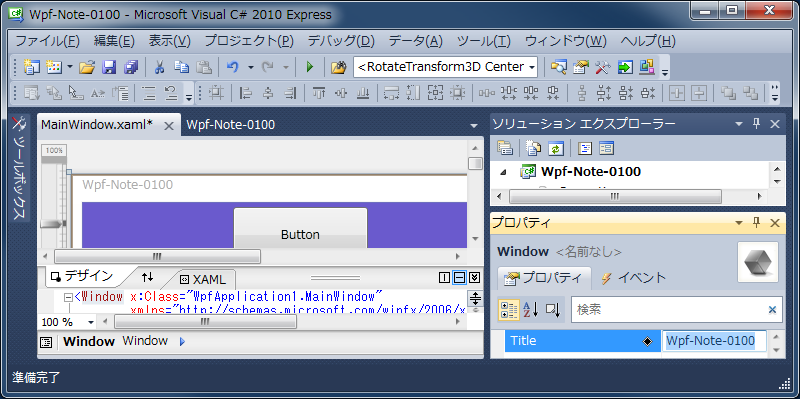Toggle auto-hide pin on the Properties panel
This screenshot has width=800, height=399.
point(757,222)
